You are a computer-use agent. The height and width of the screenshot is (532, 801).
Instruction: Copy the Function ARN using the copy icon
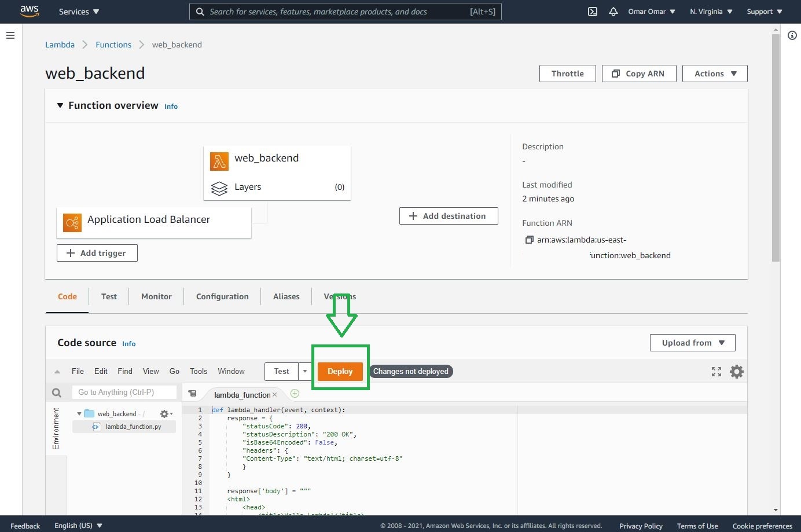pyautogui.click(x=529, y=240)
